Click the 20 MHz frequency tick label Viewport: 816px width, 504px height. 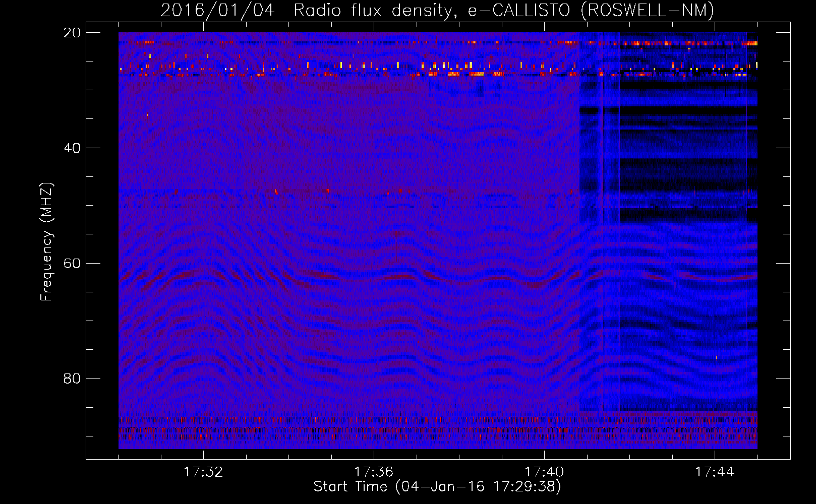coord(72,33)
